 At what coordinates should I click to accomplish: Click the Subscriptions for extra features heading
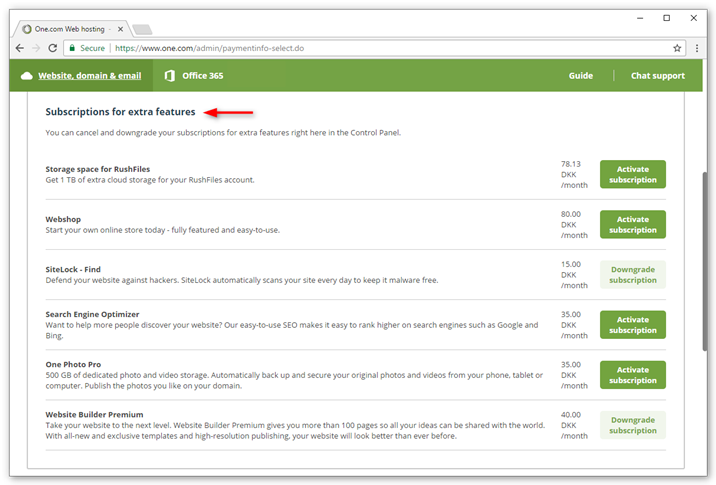(120, 112)
